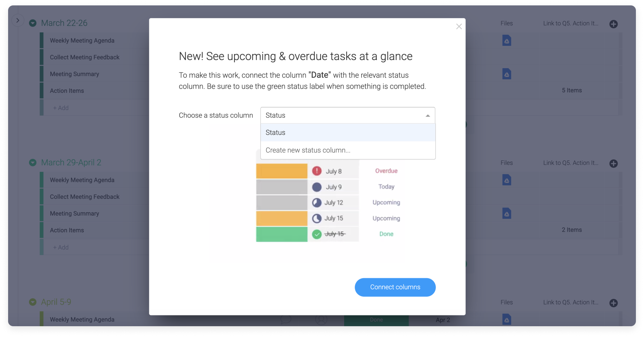Open the 5 Items linked cell
644x337 pixels.
coord(572,90)
